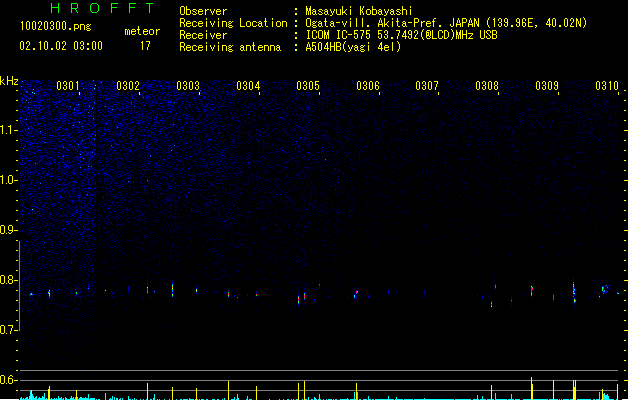Click the date stamp 02.10.02 03:00

point(61,46)
